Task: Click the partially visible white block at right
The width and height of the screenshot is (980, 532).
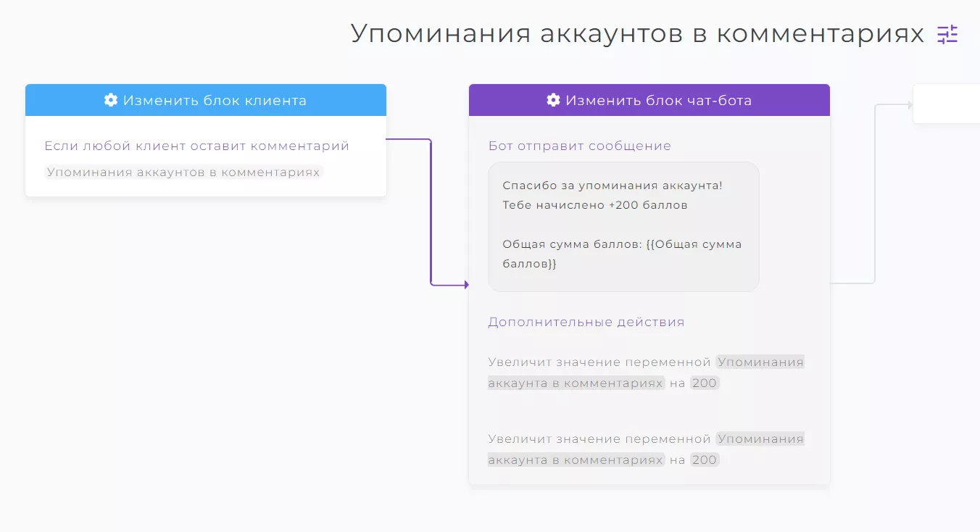Action: pyautogui.click(x=946, y=104)
